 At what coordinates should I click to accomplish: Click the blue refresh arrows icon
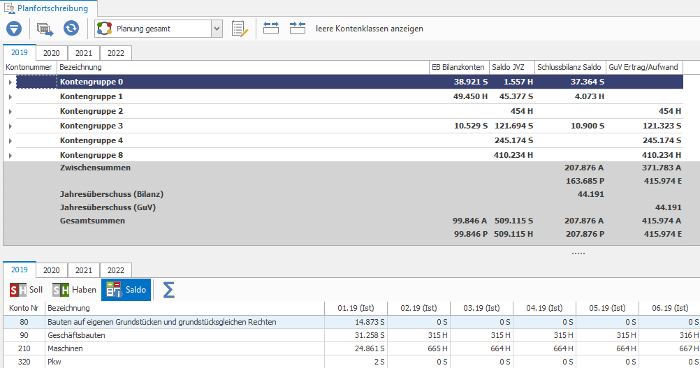pos(71,28)
